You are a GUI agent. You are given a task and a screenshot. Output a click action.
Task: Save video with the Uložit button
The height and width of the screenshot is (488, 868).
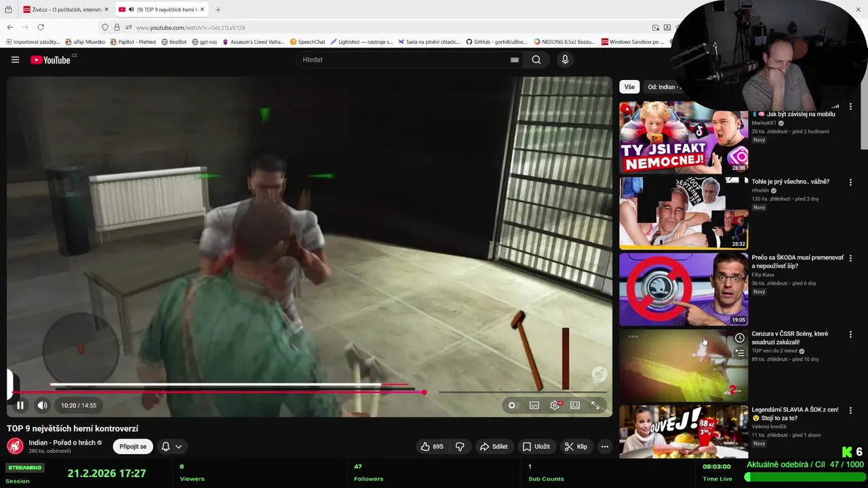[x=536, y=447]
